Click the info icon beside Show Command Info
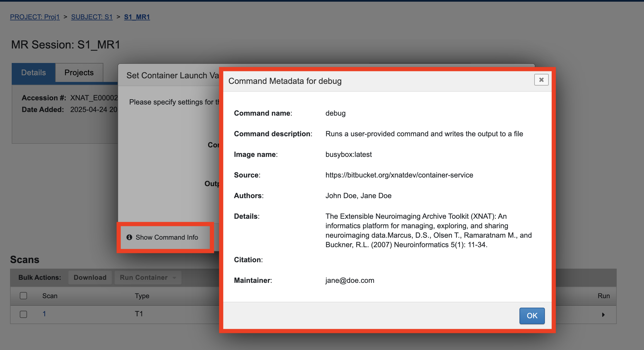The width and height of the screenshot is (644, 350). coord(129,237)
